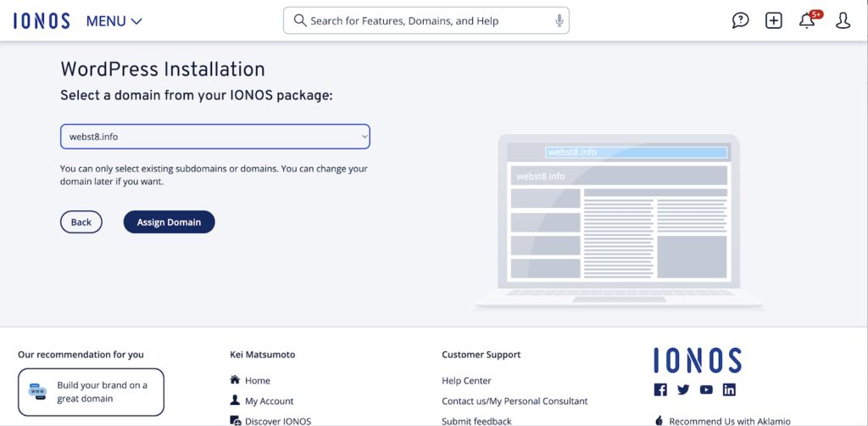The height and width of the screenshot is (426, 868).
Task: Open Help Center link
Action: click(x=466, y=381)
